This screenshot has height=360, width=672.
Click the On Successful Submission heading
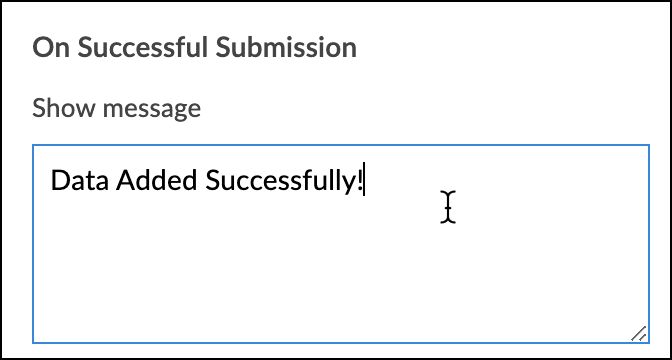pos(195,47)
